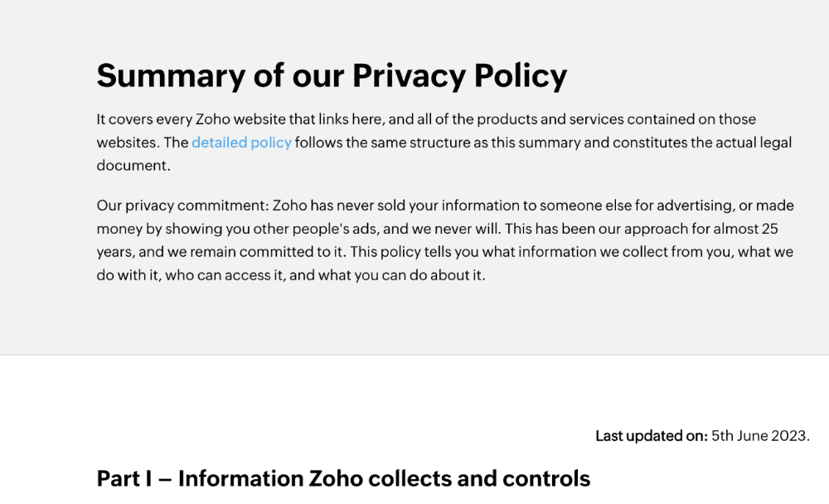The image size is (829, 504).
Task: Select the 5th June 2023 date text
Action: click(x=760, y=436)
